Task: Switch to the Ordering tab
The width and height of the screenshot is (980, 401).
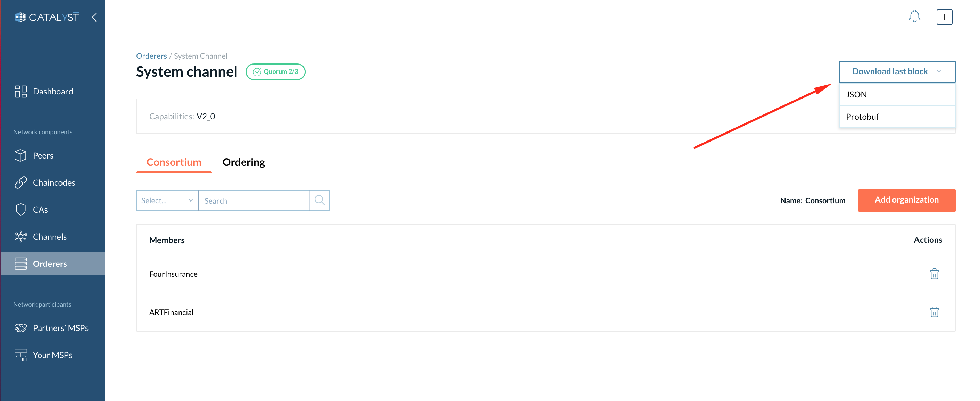Action: [x=244, y=161]
